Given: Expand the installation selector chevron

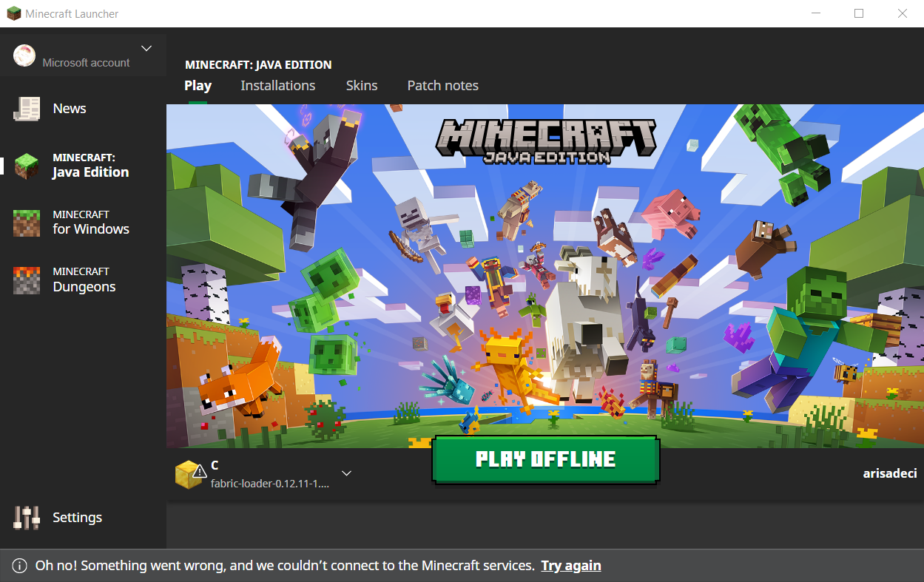Looking at the screenshot, I should click(345, 473).
